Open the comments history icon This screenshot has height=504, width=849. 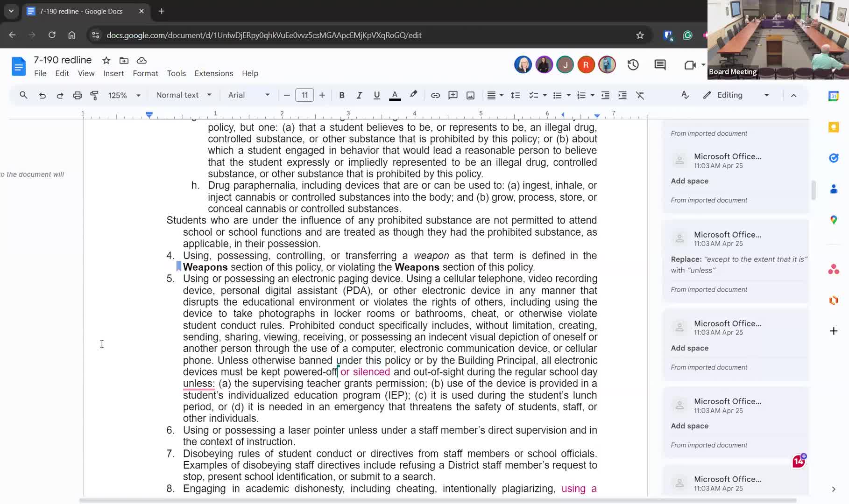[660, 65]
